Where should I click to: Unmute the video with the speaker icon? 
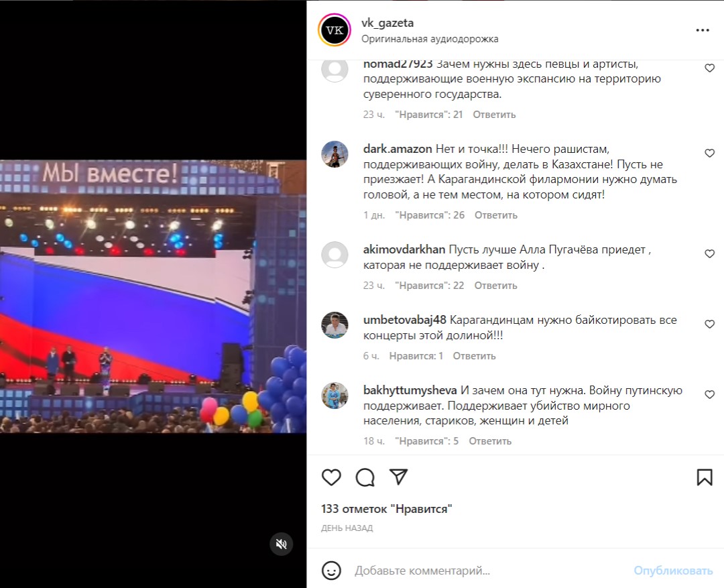tap(281, 544)
